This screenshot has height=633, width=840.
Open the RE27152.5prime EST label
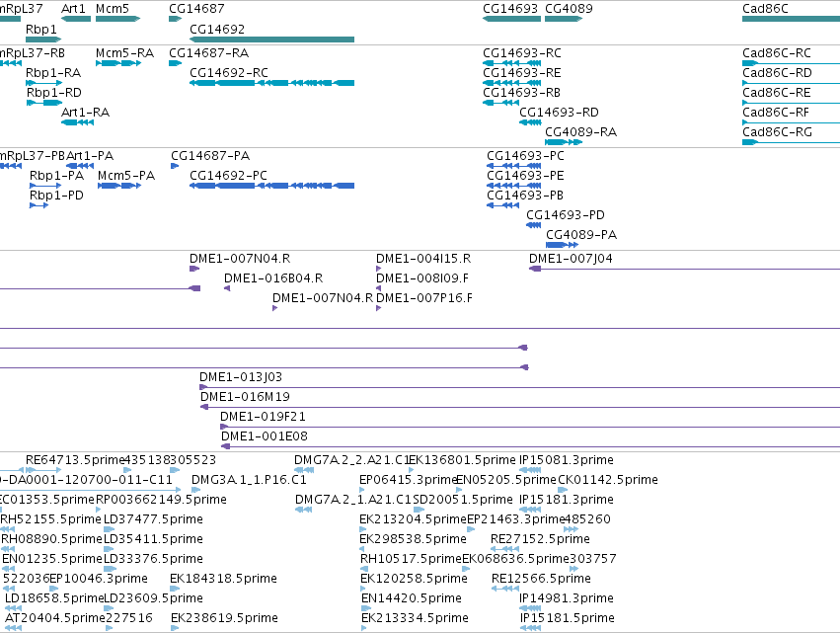pyautogui.click(x=541, y=539)
